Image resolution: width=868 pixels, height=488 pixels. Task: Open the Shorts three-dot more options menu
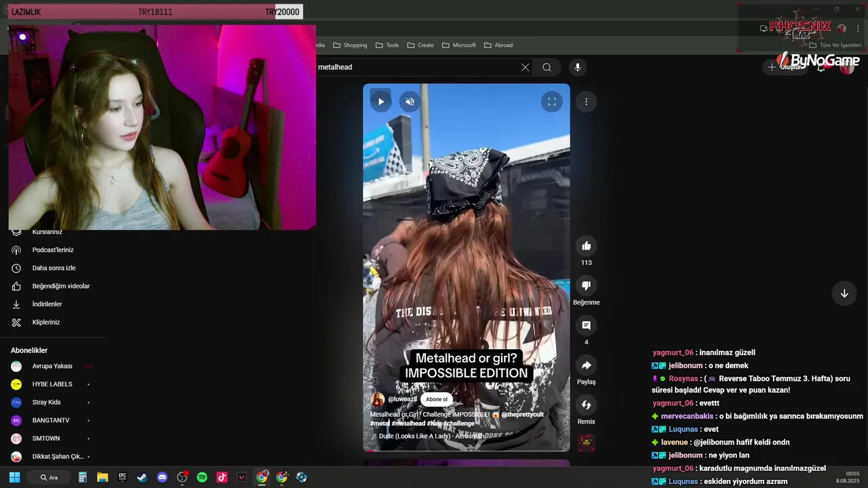click(586, 102)
